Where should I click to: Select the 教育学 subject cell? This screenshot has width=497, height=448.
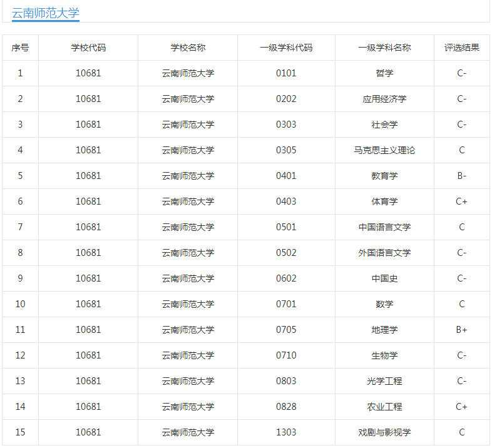[384, 176]
